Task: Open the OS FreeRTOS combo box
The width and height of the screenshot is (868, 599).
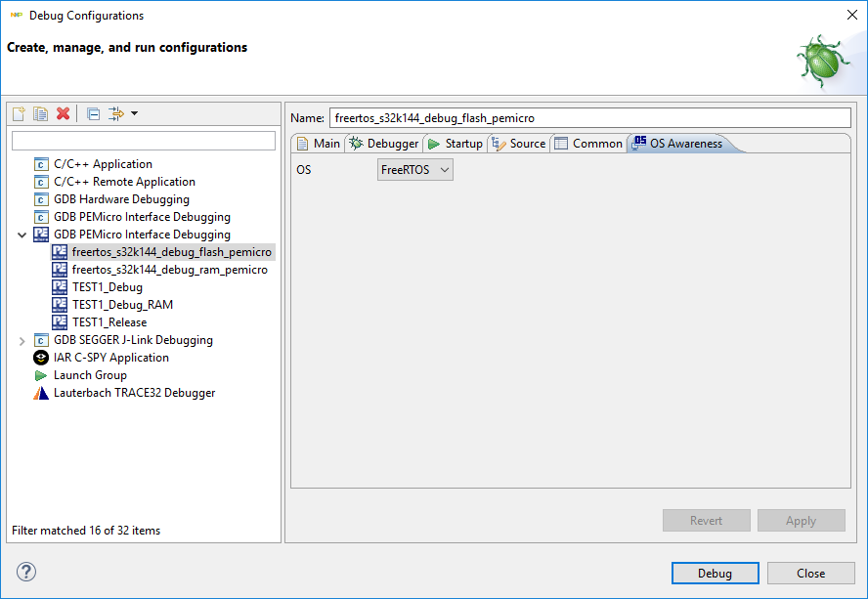Action: tap(415, 170)
